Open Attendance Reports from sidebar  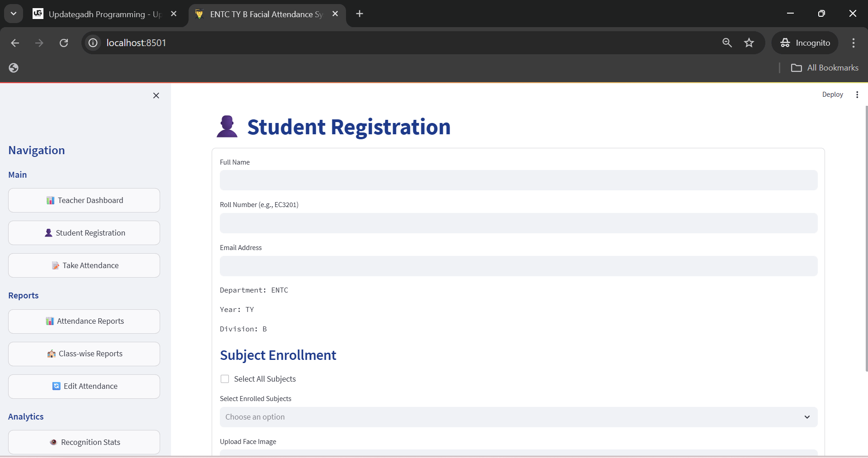tap(84, 321)
